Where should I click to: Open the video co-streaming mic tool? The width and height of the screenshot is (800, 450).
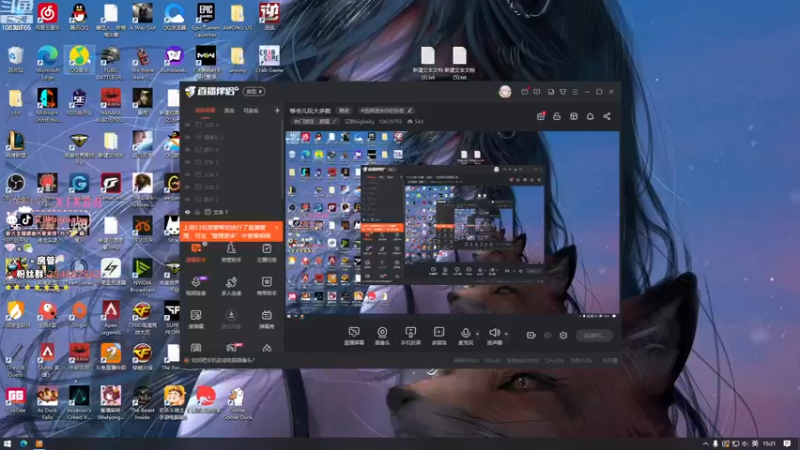point(196,286)
